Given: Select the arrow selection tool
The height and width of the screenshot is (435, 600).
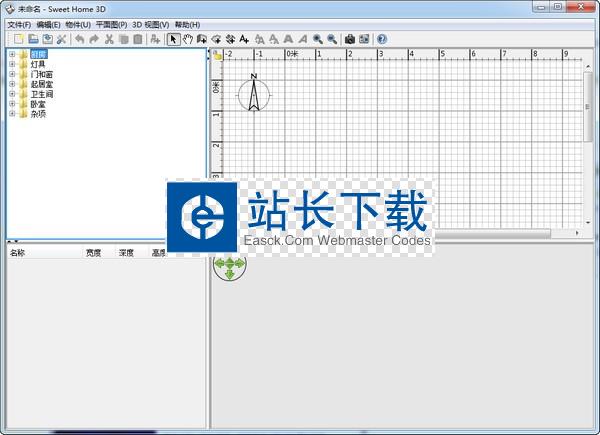Looking at the screenshot, I should [x=173, y=39].
